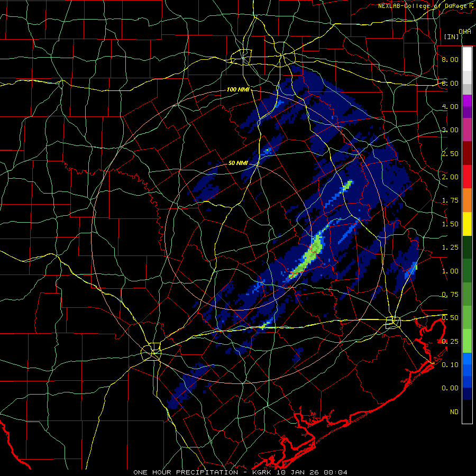Click the 0.10 legend value
The width and height of the screenshot is (476, 476).
point(450,365)
